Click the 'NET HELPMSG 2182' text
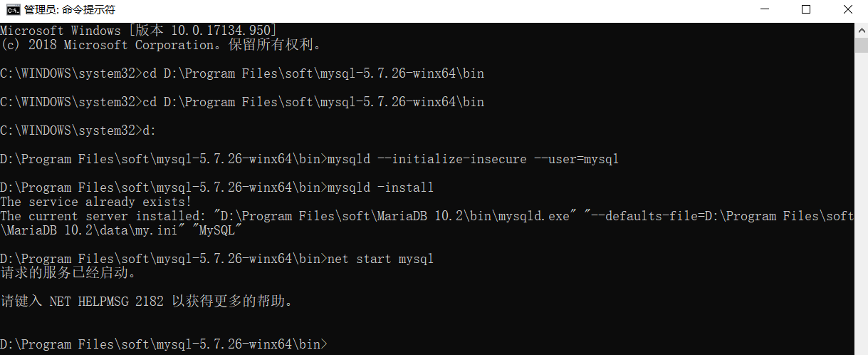Viewport: 868px width, 355px height. [107, 302]
